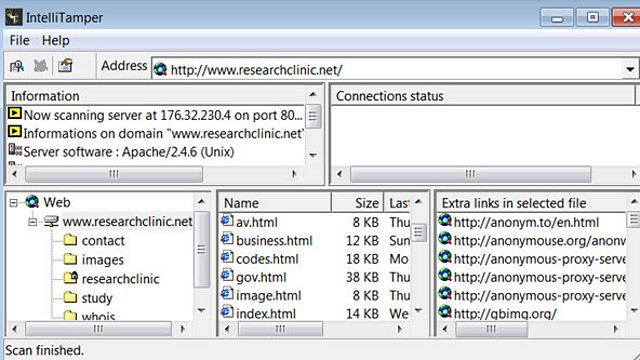640x360 pixels.
Task: Collapse the Web tree root node
Action: point(13,202)
